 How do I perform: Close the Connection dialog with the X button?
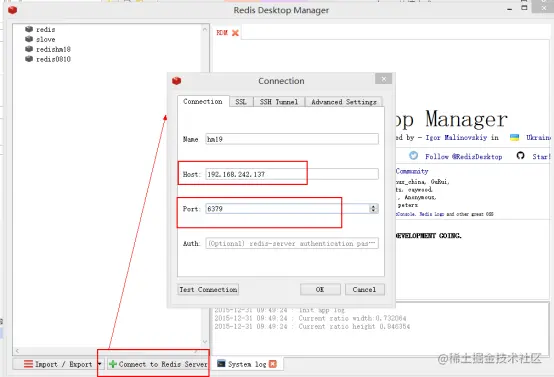pos(384,79)
